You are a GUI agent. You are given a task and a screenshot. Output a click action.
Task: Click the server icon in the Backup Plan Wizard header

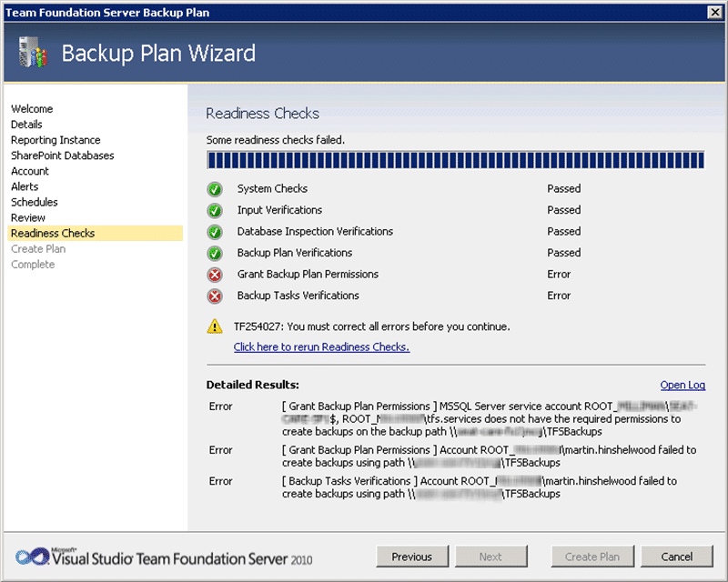pyautogui.click(x=33, y=52)
